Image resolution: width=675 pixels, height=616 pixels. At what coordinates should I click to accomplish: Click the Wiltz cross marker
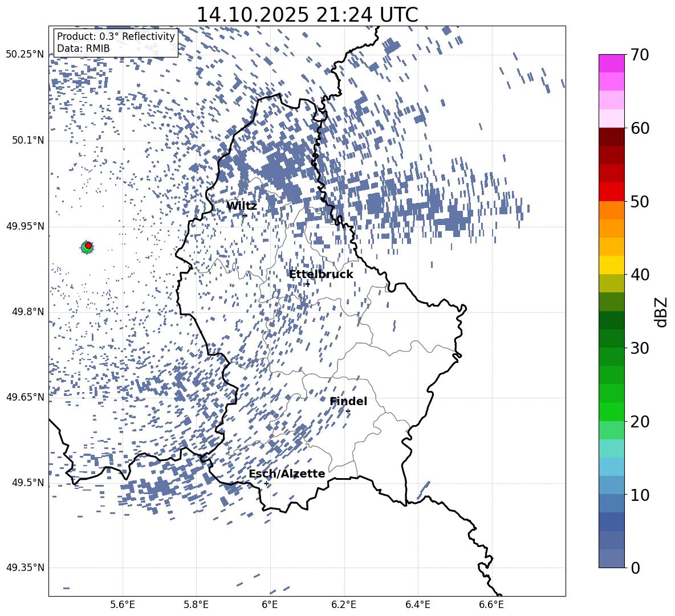click(245, 215)
